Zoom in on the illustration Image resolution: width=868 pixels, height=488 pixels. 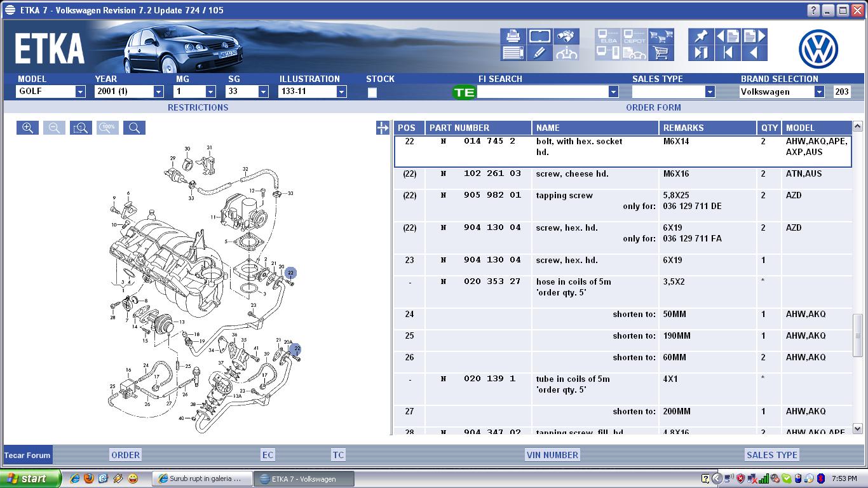(27, 128)
